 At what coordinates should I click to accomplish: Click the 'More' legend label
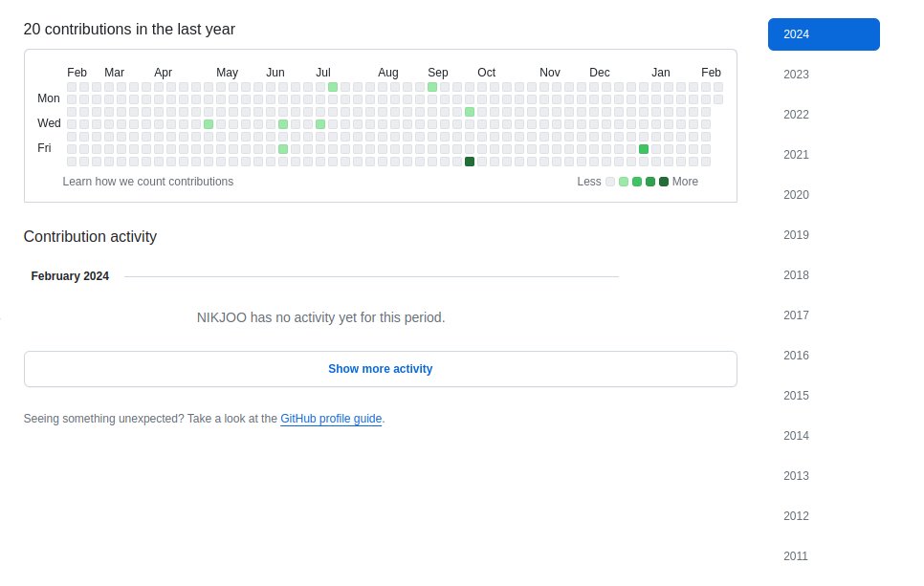[685, 182]
